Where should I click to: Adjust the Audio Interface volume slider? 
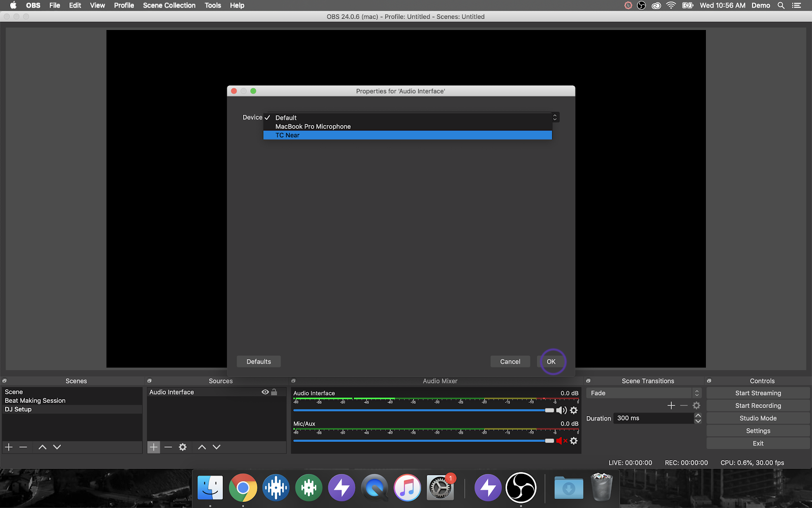[549, 410]
